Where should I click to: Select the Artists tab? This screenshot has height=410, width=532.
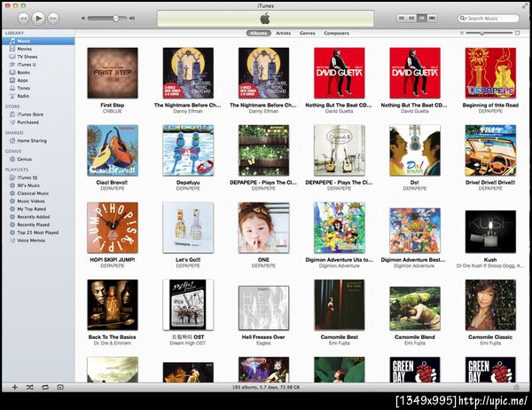click(x=283, y=33)
